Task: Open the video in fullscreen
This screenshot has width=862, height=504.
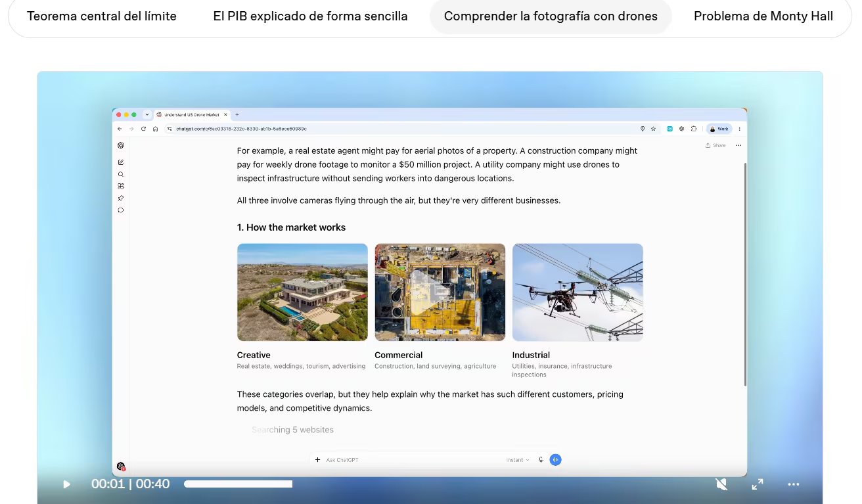Action: pyautogui.click(x=758, y=484)
